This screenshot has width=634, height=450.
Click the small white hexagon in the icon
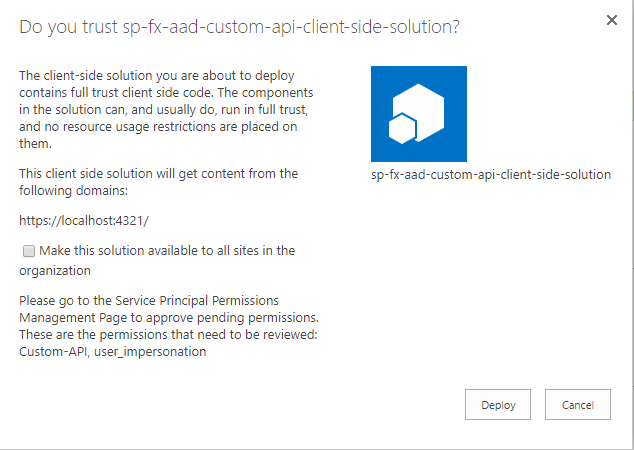402,129
